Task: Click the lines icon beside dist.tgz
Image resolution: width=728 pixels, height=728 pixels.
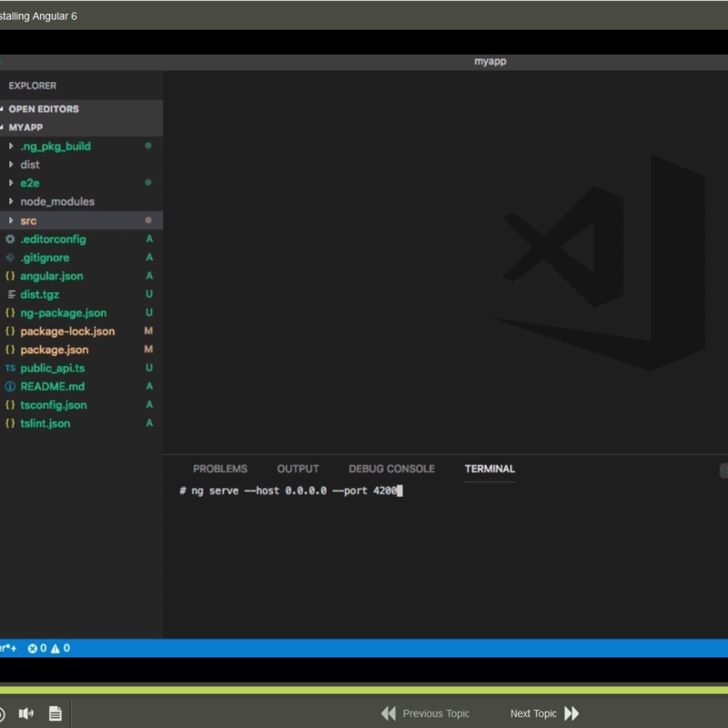Action: click(11, 294)
